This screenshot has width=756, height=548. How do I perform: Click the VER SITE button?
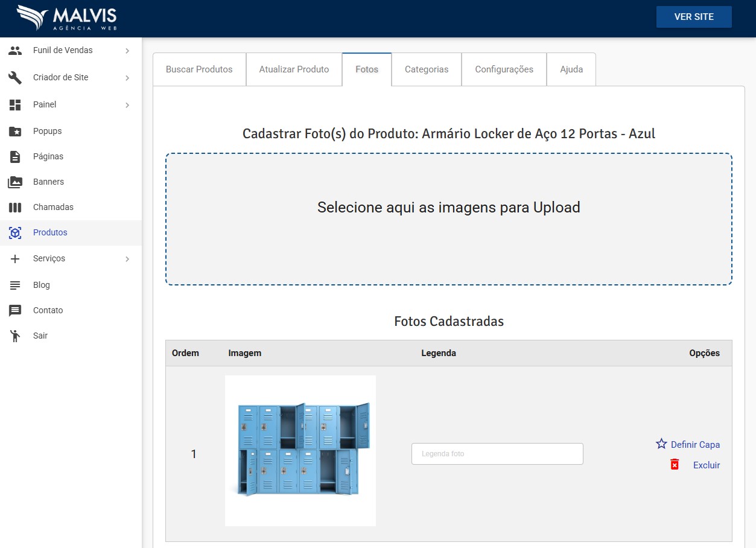click(x=694, y=17)
